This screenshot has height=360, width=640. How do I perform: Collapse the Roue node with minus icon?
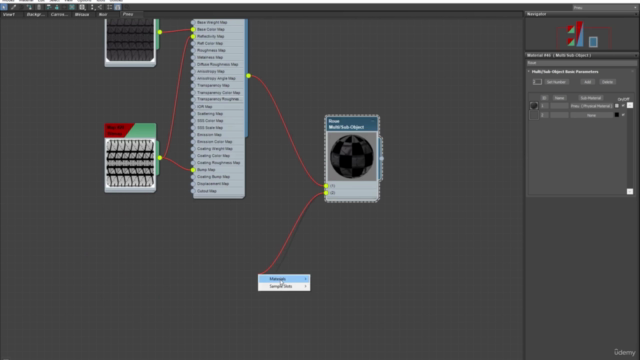click(x=372, y=121)
